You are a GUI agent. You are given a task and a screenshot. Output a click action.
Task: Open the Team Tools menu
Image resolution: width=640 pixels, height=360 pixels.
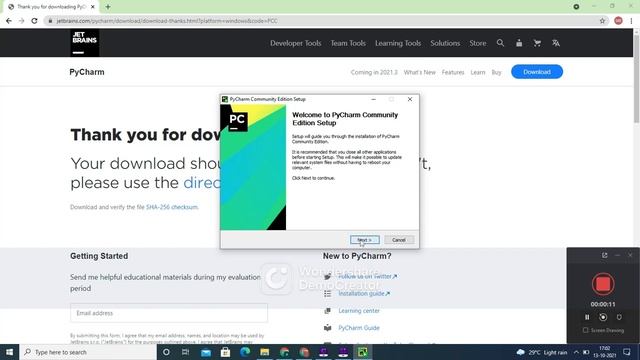[348, 43]
